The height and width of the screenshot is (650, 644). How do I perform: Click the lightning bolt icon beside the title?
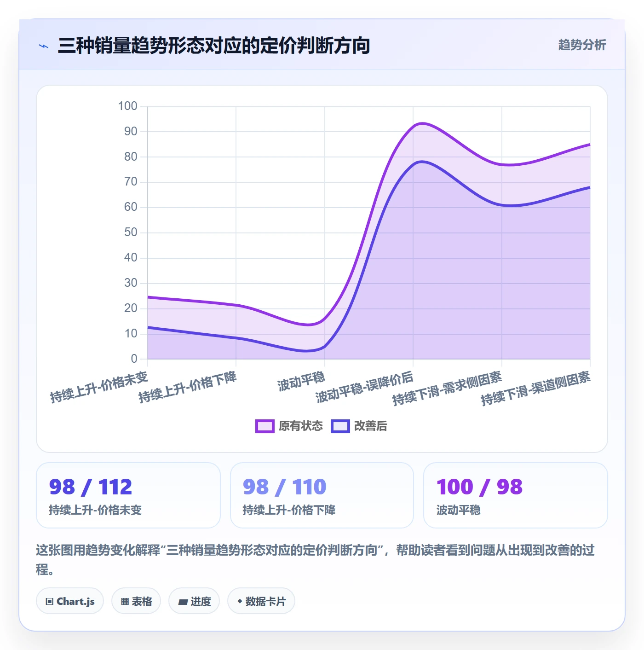[x=44, y=46]
